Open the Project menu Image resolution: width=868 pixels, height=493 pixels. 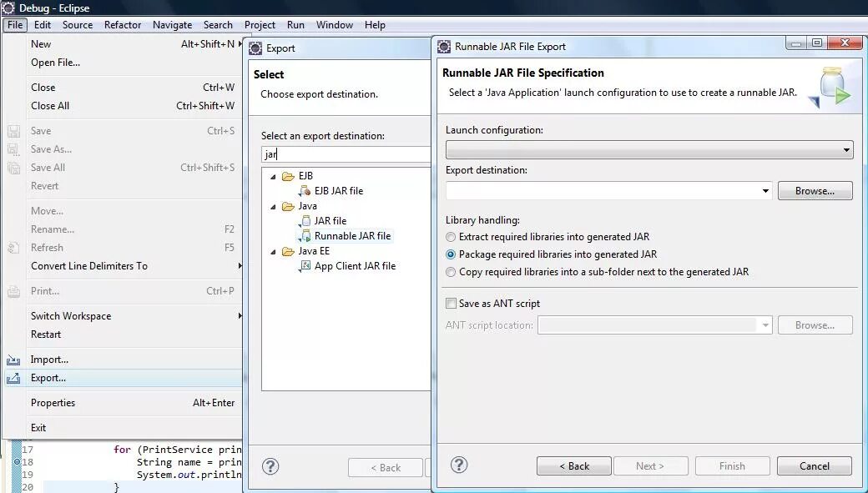260,25
